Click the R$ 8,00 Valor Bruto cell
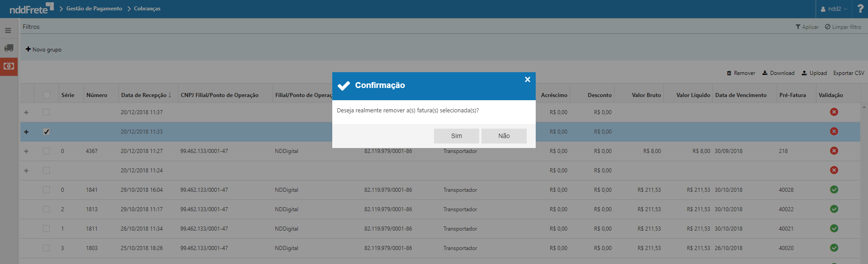Screen dimensions: 868x264 coord(652,151)
